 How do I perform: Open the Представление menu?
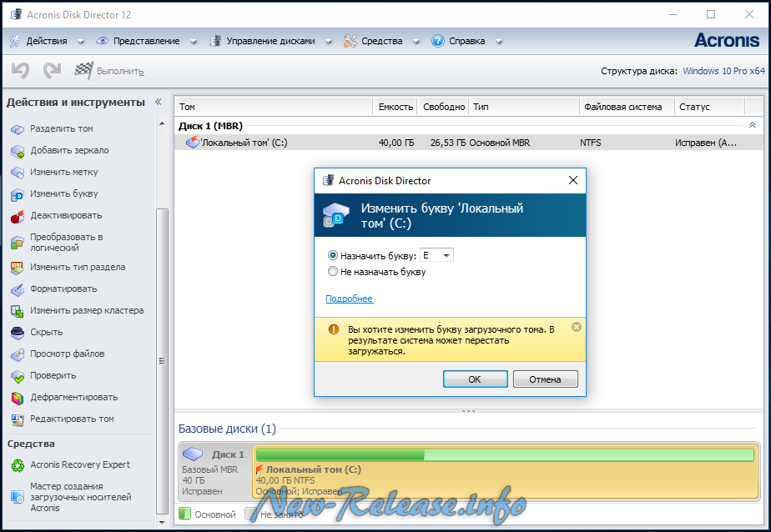tap(147, 41)
